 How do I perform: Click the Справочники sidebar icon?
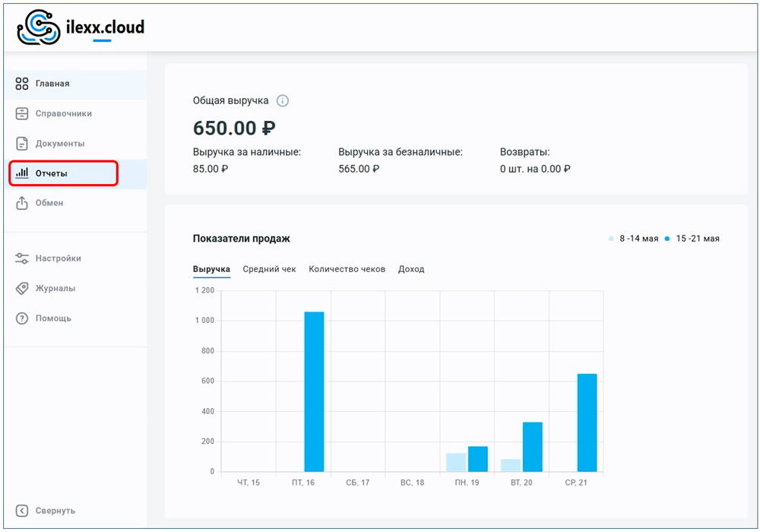click(x=22, y=114)
